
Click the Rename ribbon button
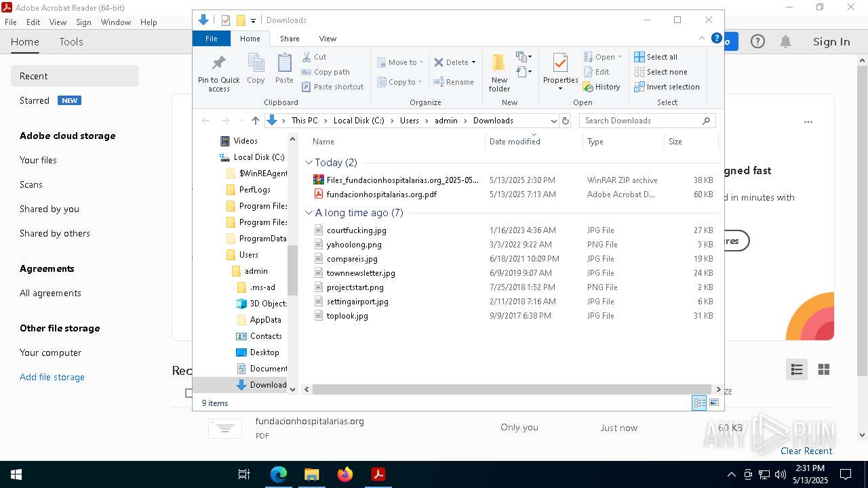454,82
